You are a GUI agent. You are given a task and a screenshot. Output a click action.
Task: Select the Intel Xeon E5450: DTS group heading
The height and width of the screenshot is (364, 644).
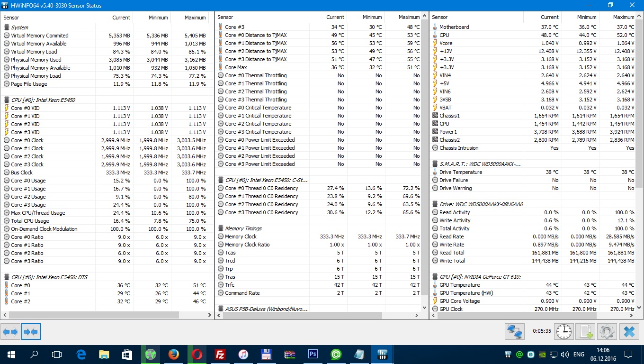pyautogui.click(x=49, y=277)
